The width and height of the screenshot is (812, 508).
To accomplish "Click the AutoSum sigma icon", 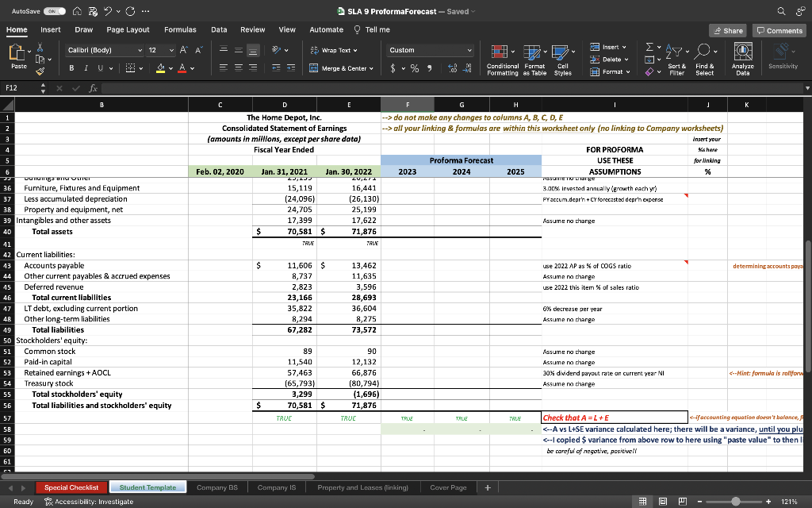I will click(649, 47).
